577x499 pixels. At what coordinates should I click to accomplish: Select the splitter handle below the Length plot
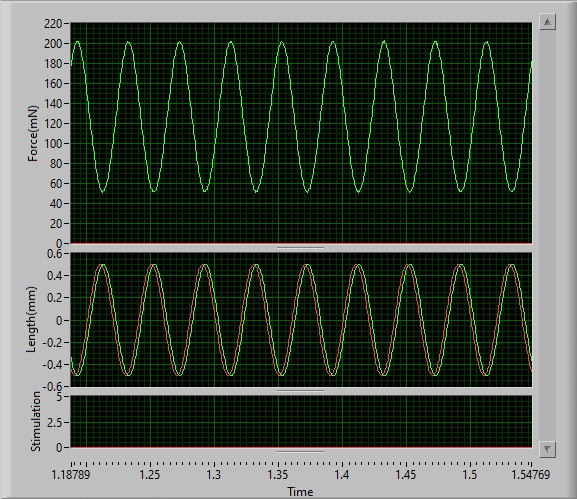pyautogui.click(x=300, y=390)
